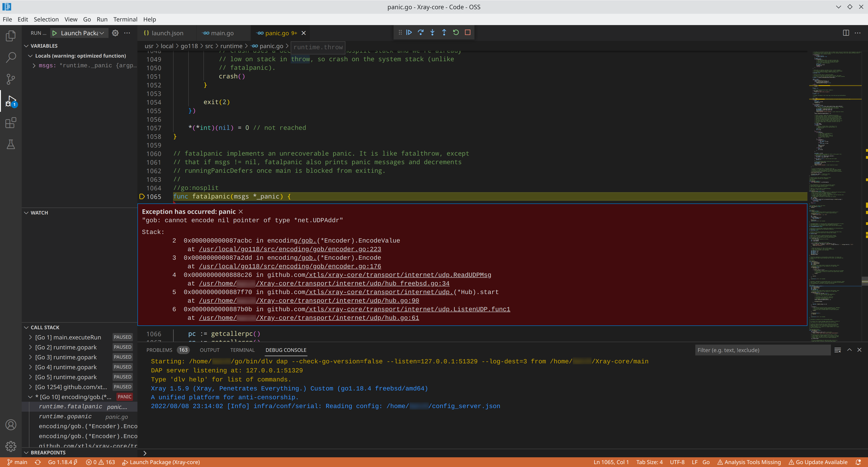Select the Step Over debug icon
The width and height of the screenshot is (868, 467).
(x=420, y=32)
